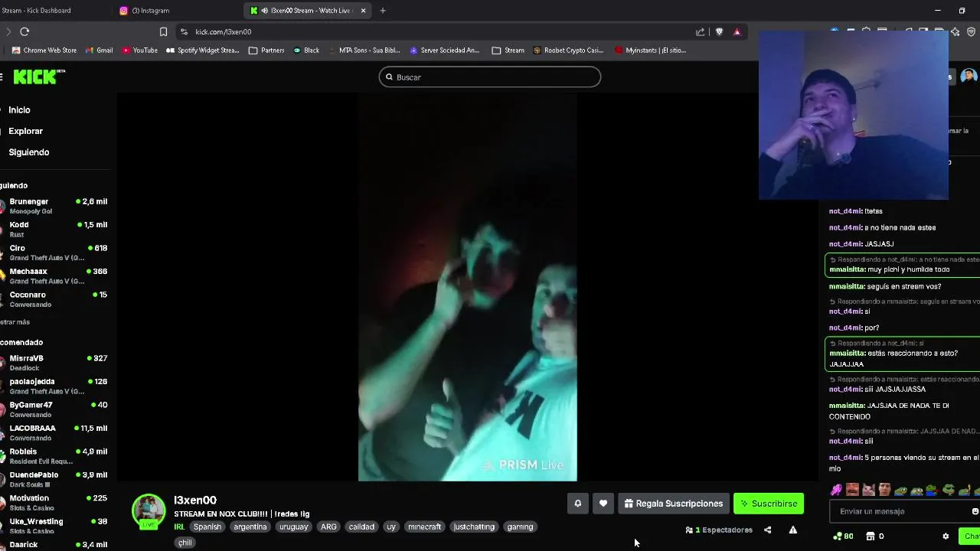Click the justchatting tag

tap(474, 527)
